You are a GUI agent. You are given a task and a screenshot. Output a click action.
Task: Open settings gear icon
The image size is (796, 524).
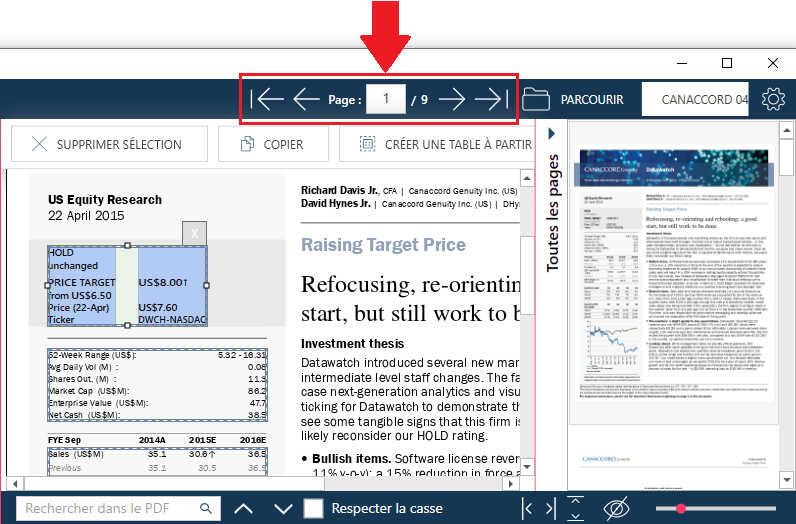(773, 99)
